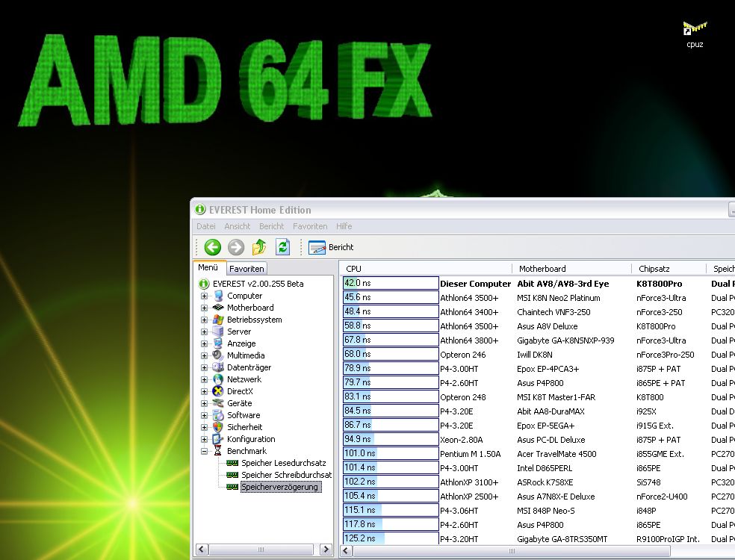The width and height of the screenshot is (735, 560).
Task: Switch to the Favoriten panel tab
Action: [x=246, y=269]
